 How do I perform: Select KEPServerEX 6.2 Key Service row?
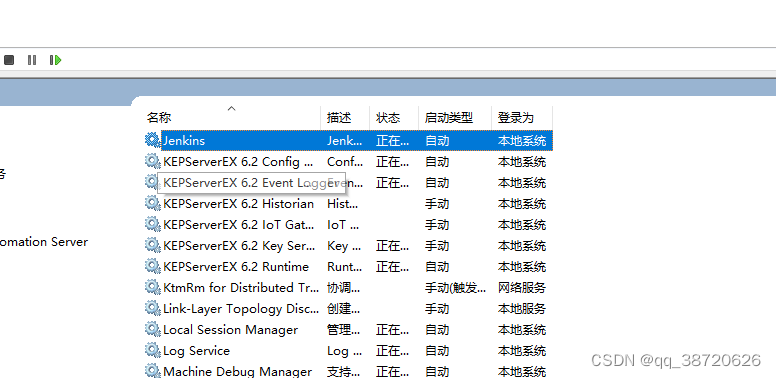[x=349, y=245]
